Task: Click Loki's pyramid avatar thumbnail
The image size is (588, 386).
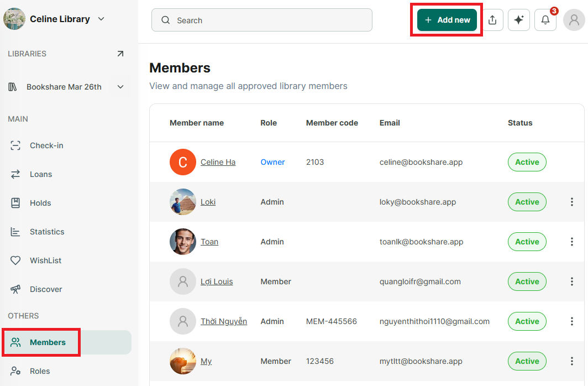Action: click(x=182, y=202)
